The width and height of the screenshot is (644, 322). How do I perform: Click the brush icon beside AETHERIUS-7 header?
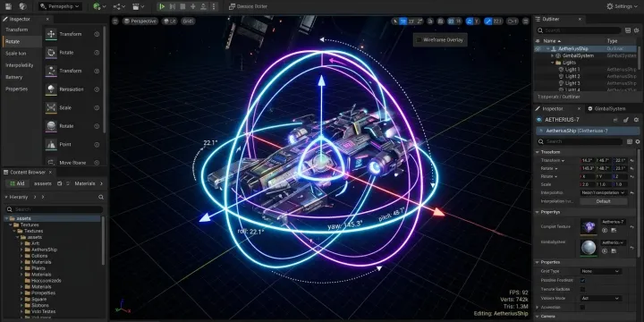(x=625, y=120)
